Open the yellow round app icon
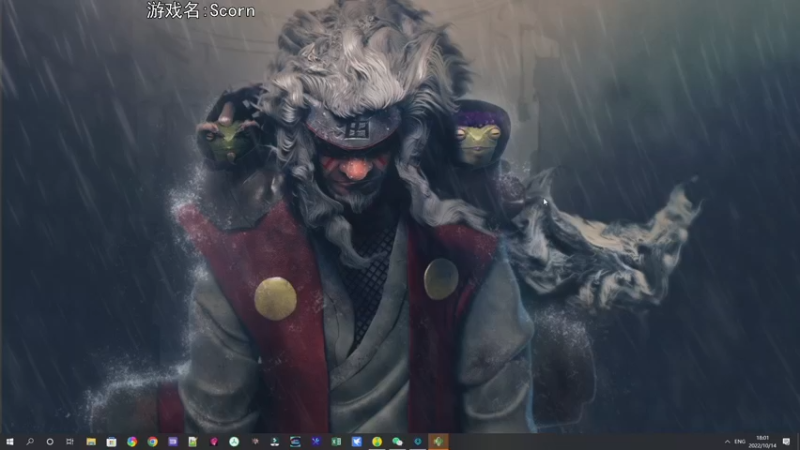 pyautogui.click(x=377, y=442)
